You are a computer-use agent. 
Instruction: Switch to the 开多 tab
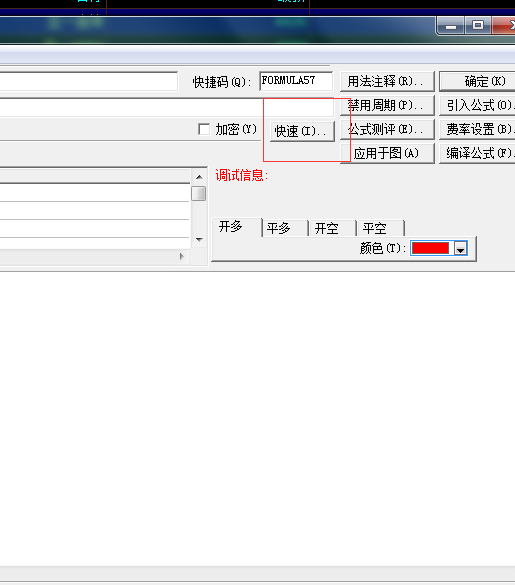point(237,227)
